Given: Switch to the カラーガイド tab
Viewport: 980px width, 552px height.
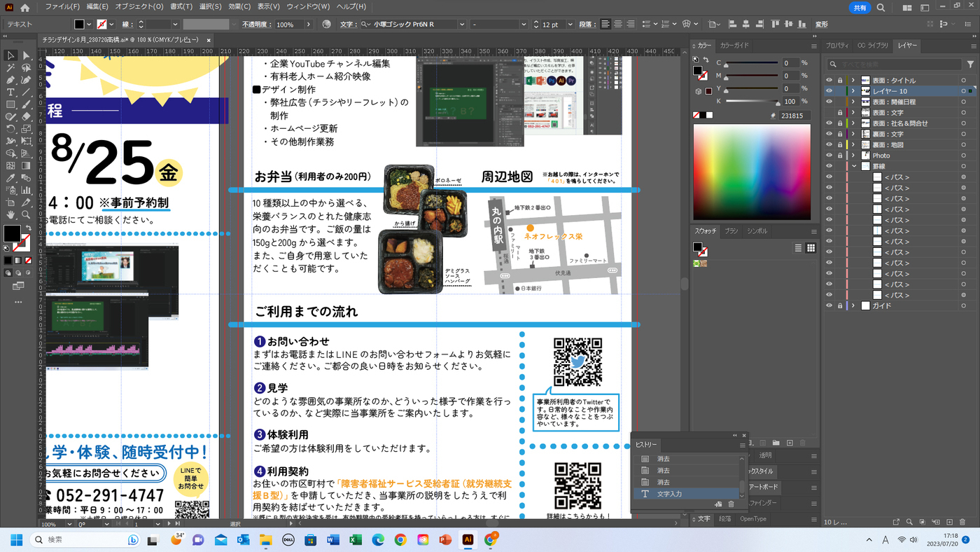Looking at the screenshot, I should coord(734,46).
